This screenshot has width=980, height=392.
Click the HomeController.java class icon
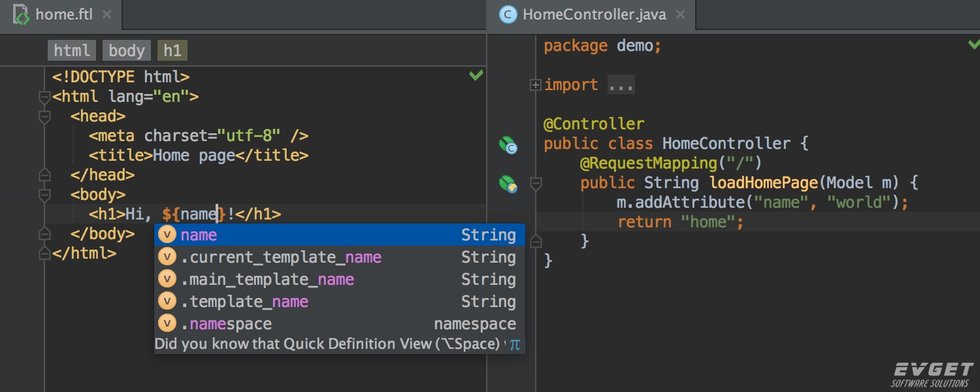pos(508,14)
